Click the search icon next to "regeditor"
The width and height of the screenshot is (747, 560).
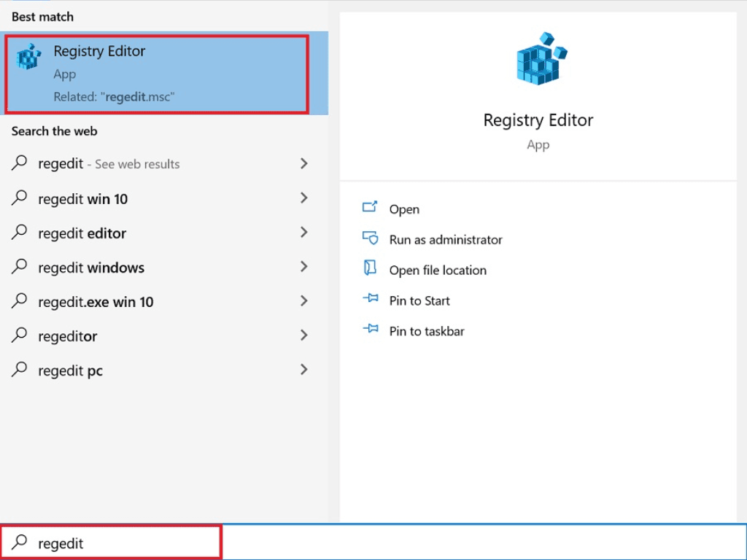pos(20,335)
